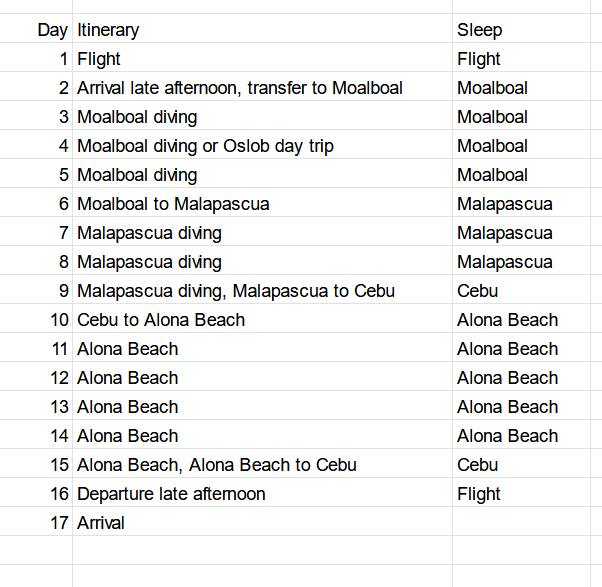The image size is (602, 587).
Task: Click the day 3 'Moalboal diving' itinerary cell
Action: point(137,117)
